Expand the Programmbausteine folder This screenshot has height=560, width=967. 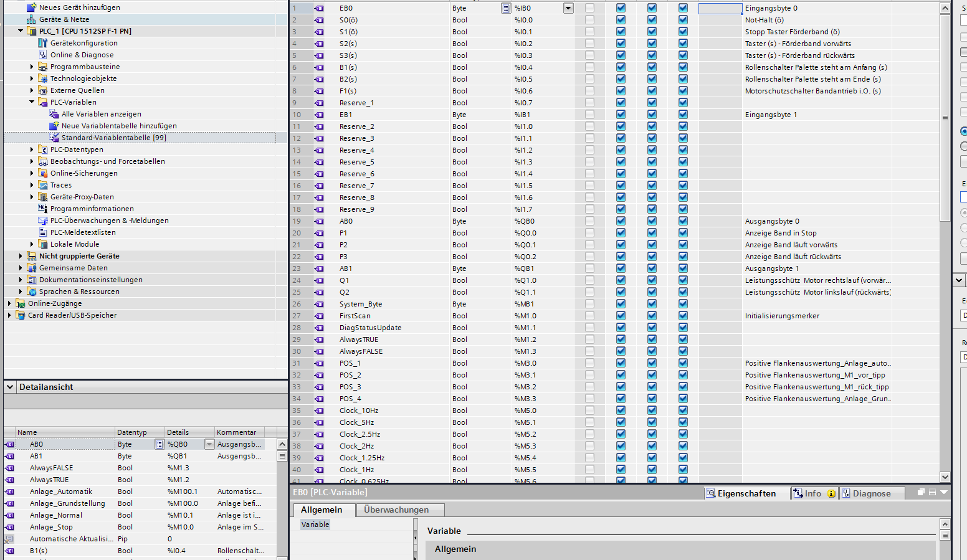pyautogui.click(x=32, y=67)
